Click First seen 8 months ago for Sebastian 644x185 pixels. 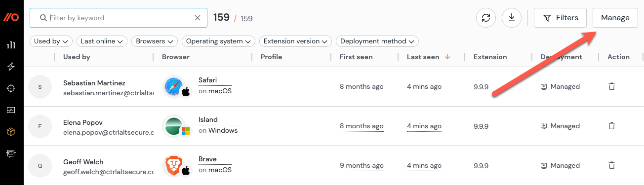(x=362, y=87)
